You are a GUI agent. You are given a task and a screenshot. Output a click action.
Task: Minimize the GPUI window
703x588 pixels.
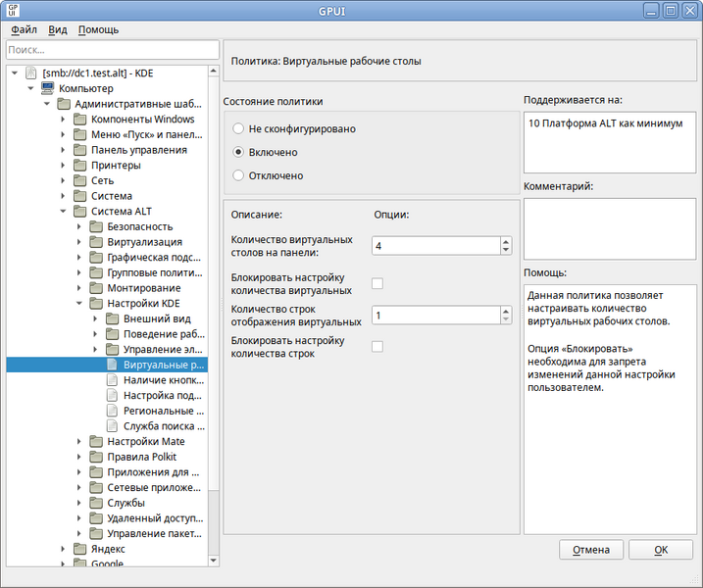pyautogui.click(x=651, y=11)
